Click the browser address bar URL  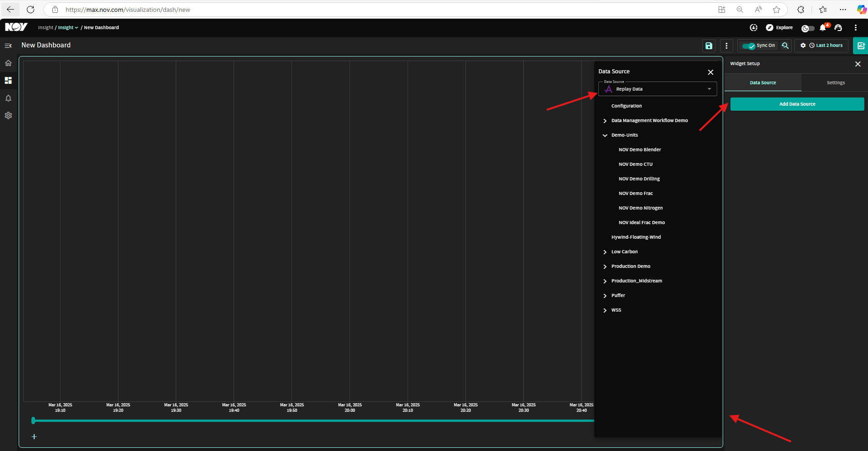click(128, 10)
